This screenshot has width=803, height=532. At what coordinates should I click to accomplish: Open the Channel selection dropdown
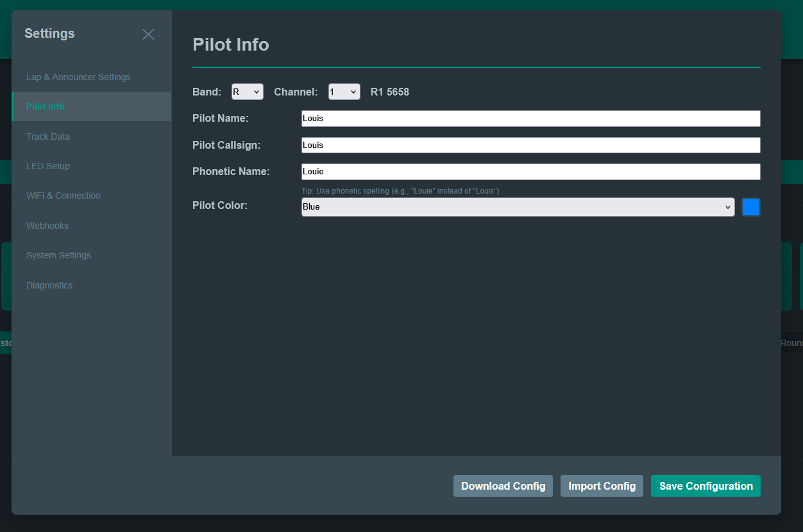[344, 92]
